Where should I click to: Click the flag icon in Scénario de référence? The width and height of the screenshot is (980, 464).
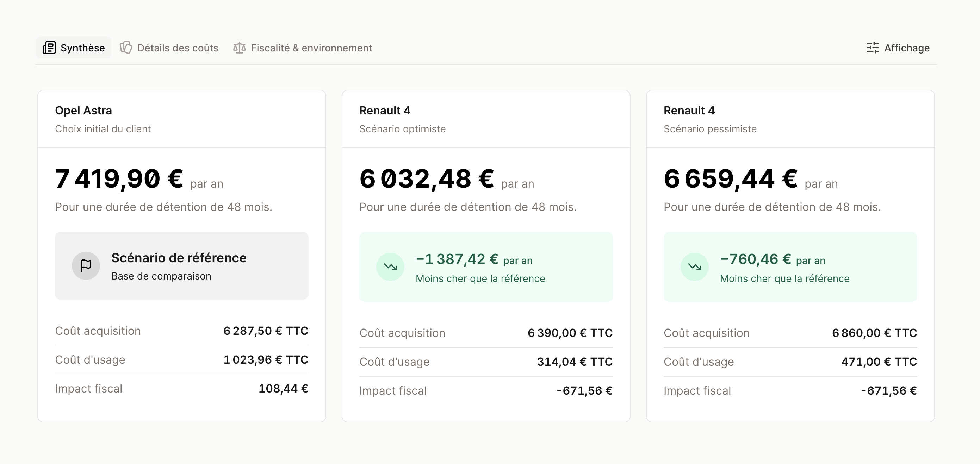[86, 265]
